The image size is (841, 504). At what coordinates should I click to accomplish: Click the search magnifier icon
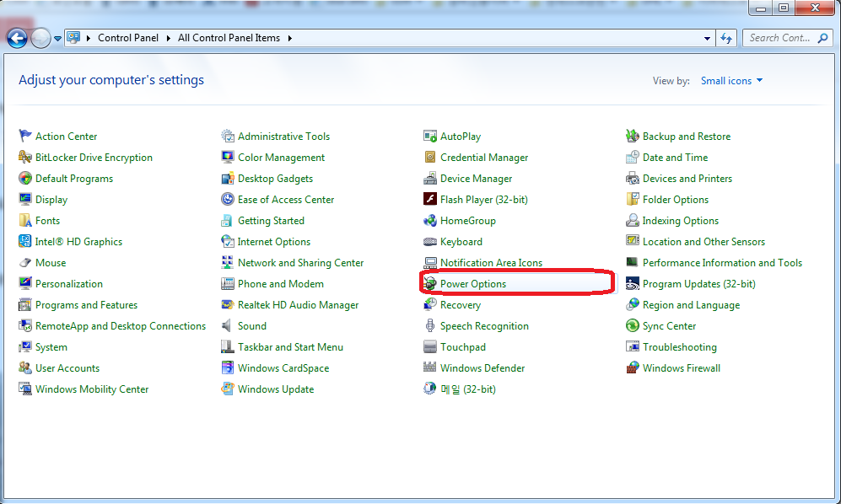click(822, 38)
